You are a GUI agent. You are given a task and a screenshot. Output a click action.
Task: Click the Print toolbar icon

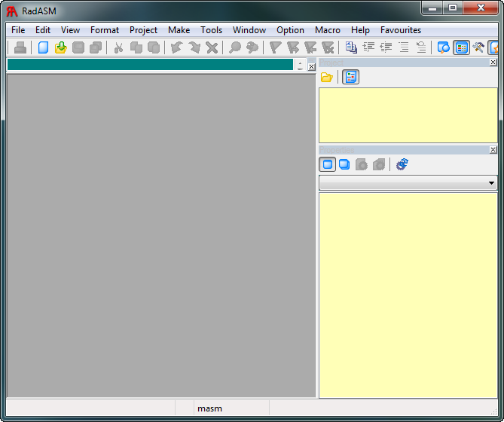click(x=20, y=47)
